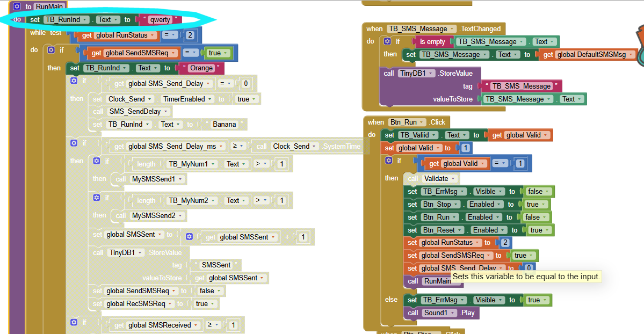Open gear on if length TB_MyNum1 block
The height and width of the screenshot is (334, 644).
click(97, 161)
